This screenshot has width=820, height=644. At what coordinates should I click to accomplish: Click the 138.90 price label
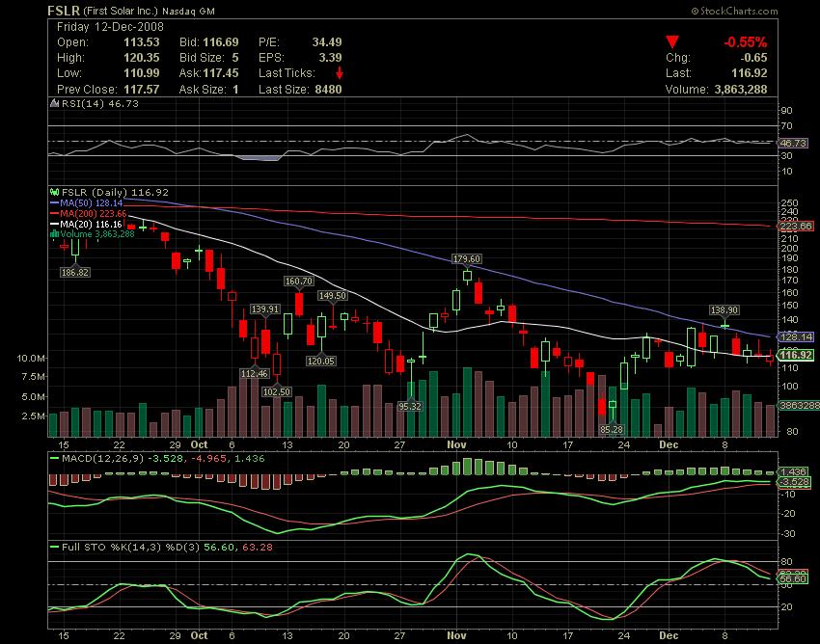click(724, 310)
